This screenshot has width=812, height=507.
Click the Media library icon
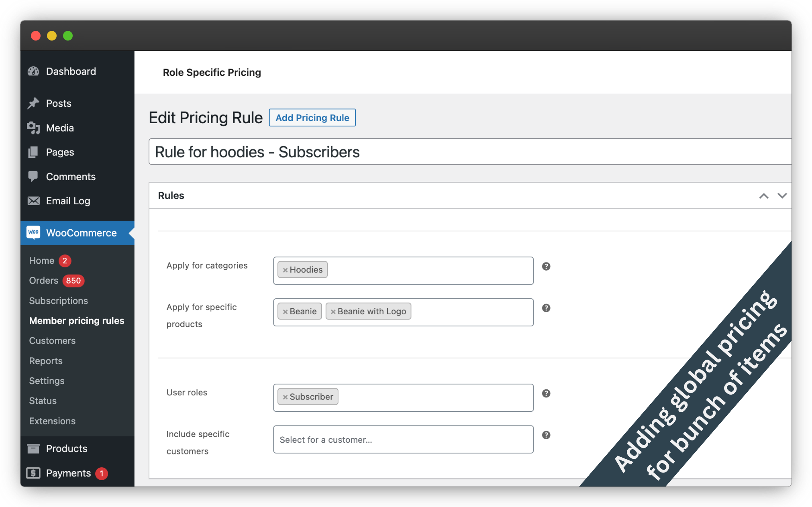[33, 128]
